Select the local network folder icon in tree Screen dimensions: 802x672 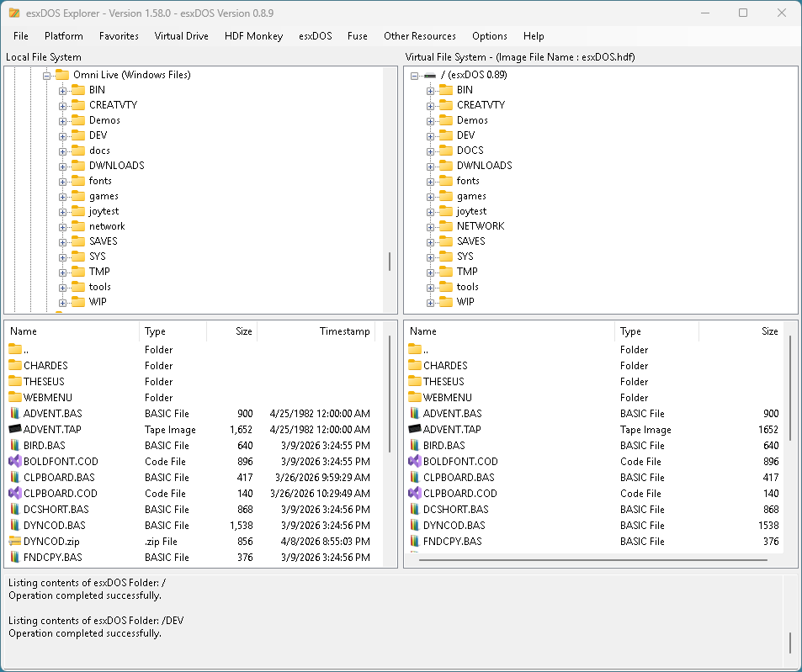(78, 226)
